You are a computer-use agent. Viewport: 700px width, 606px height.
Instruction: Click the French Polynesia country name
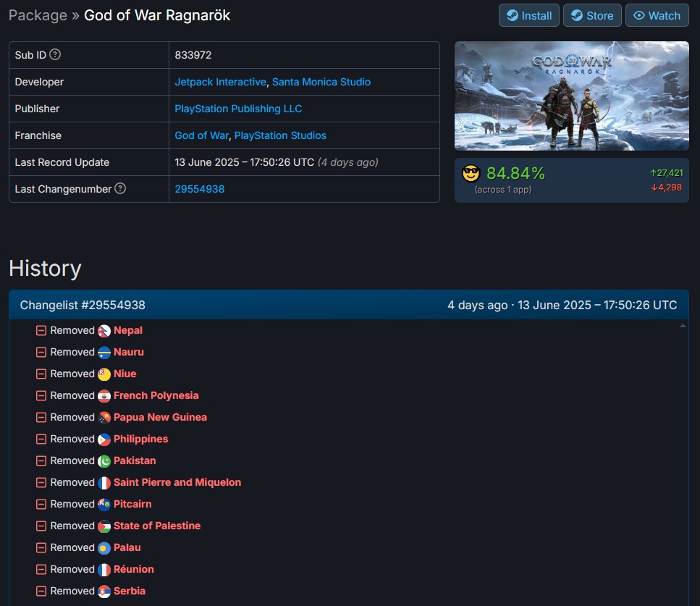tap(156, 395)
